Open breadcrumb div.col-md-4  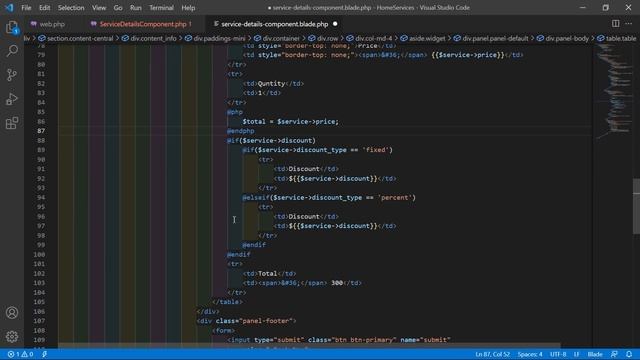(373, 38)
